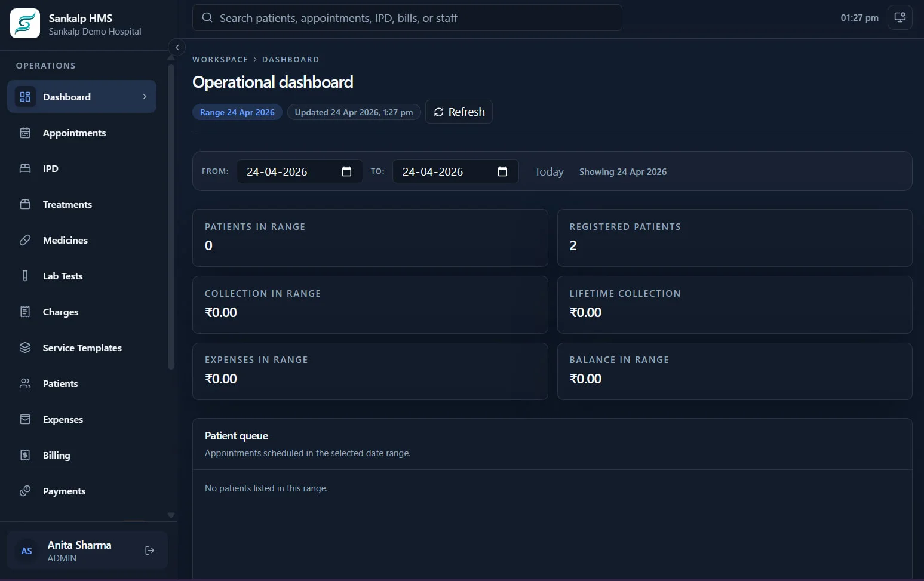Focus the global search input field
Screen dimensions: 924x581
(x=407, y=18)
